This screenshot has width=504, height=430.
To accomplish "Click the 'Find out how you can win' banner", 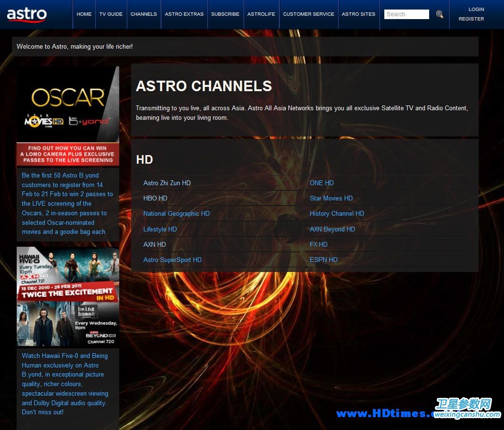I will (x=68, y=154).
